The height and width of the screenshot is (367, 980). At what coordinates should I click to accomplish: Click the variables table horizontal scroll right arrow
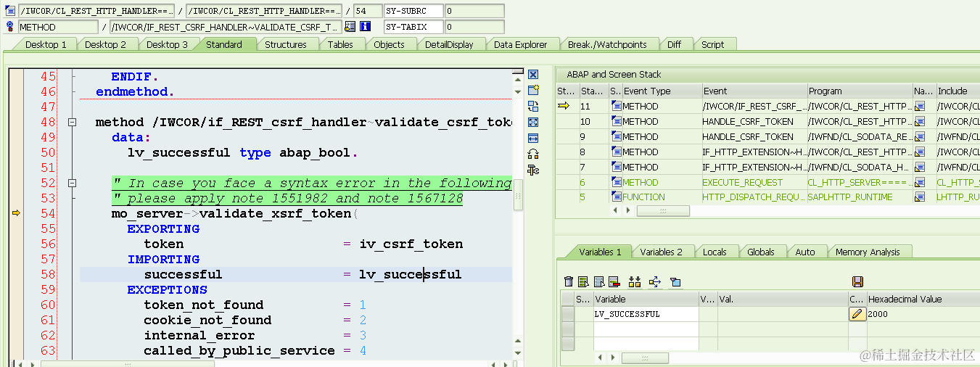(x=614, y=358)
